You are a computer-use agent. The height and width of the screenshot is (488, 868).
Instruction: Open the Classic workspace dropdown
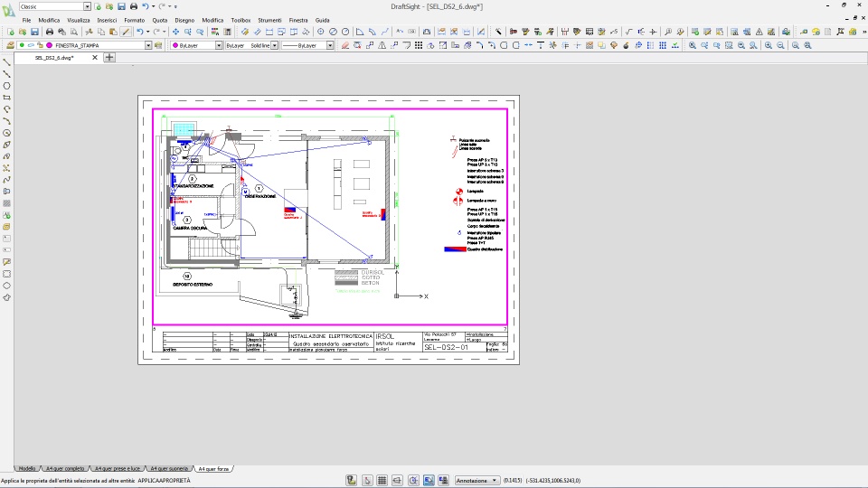click(86, 6)
